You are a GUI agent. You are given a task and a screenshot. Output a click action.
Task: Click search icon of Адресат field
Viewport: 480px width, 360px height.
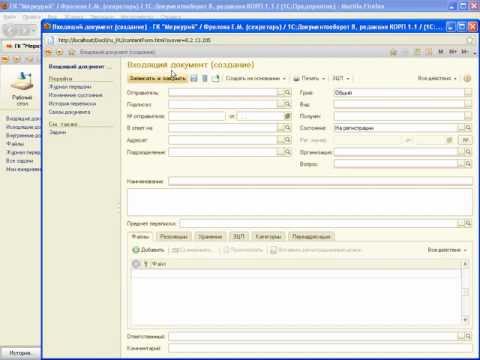tap(288, 140)
